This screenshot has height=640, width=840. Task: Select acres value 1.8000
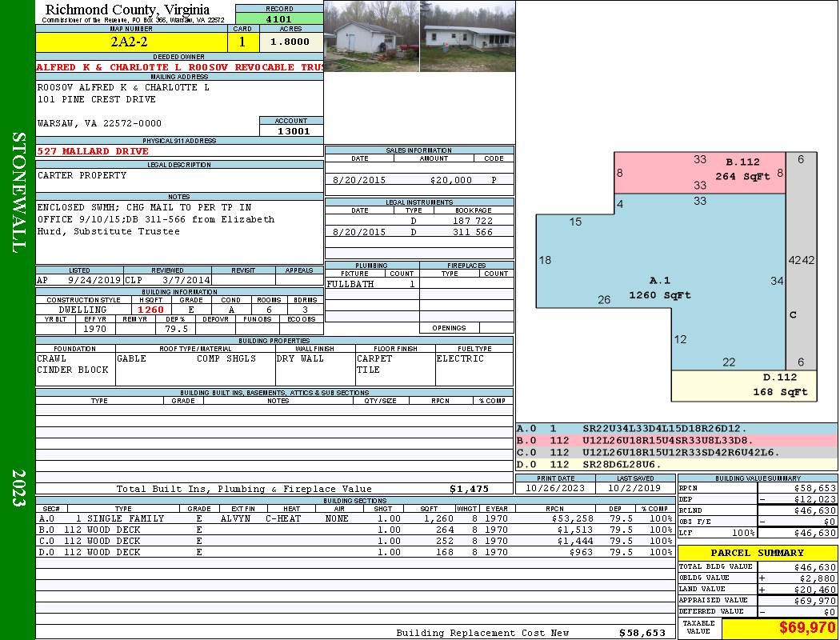(x=290, y=42)
